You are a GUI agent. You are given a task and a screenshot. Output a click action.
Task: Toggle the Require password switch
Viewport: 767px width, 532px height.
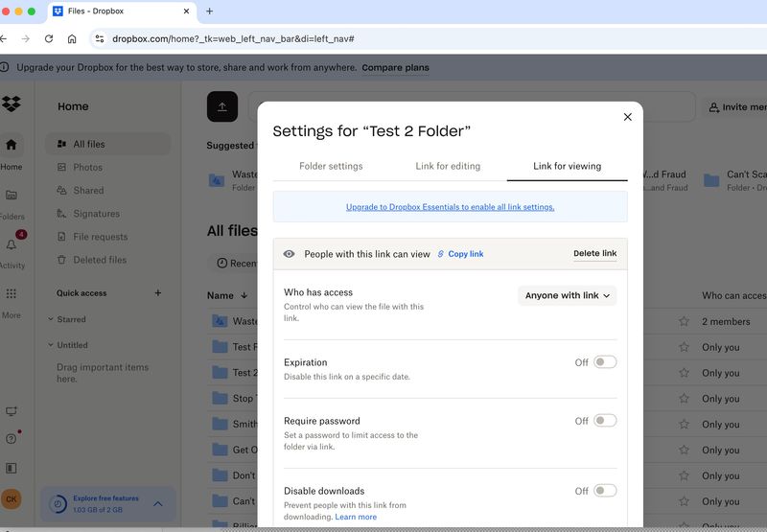pyautogui.click(x=605, y=421)
